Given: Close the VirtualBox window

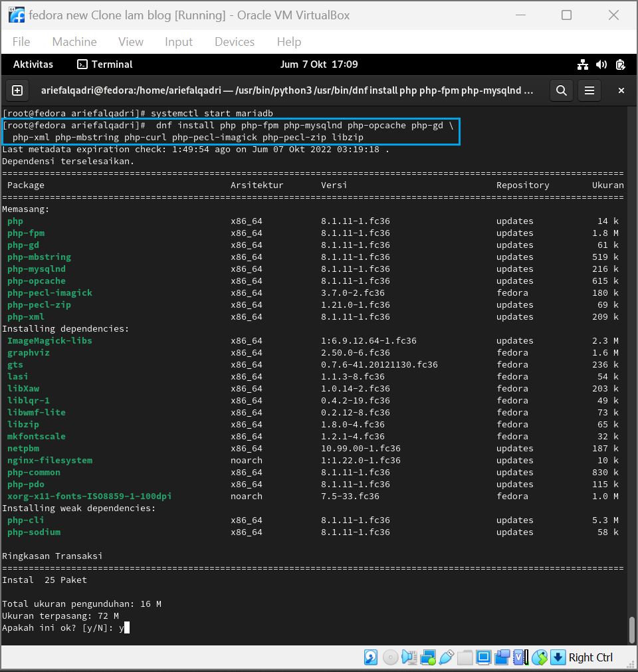Looking at the screenshot, I should [x=613, y=15].
